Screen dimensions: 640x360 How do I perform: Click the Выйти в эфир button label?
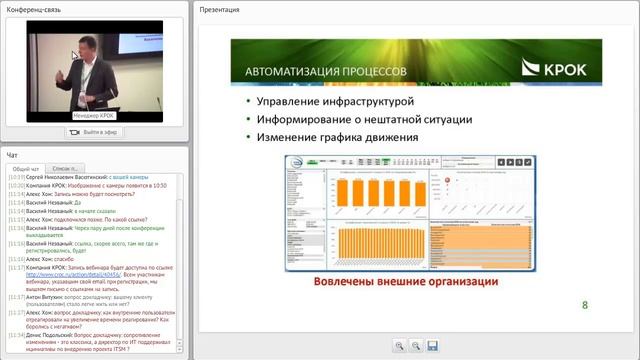click(100, 132)
